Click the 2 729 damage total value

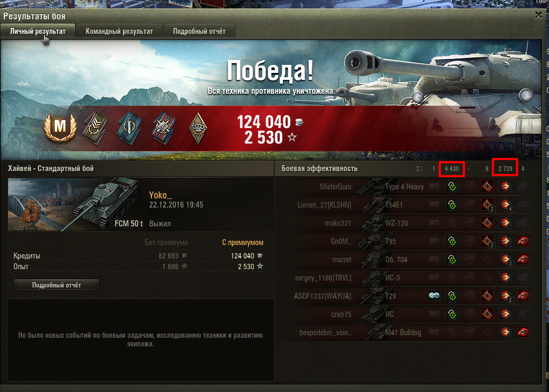click(x=505, y=169)
